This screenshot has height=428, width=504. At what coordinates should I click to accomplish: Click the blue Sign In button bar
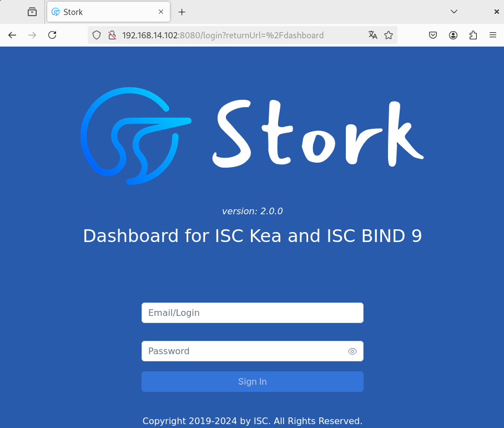click(x=253, y=381)
